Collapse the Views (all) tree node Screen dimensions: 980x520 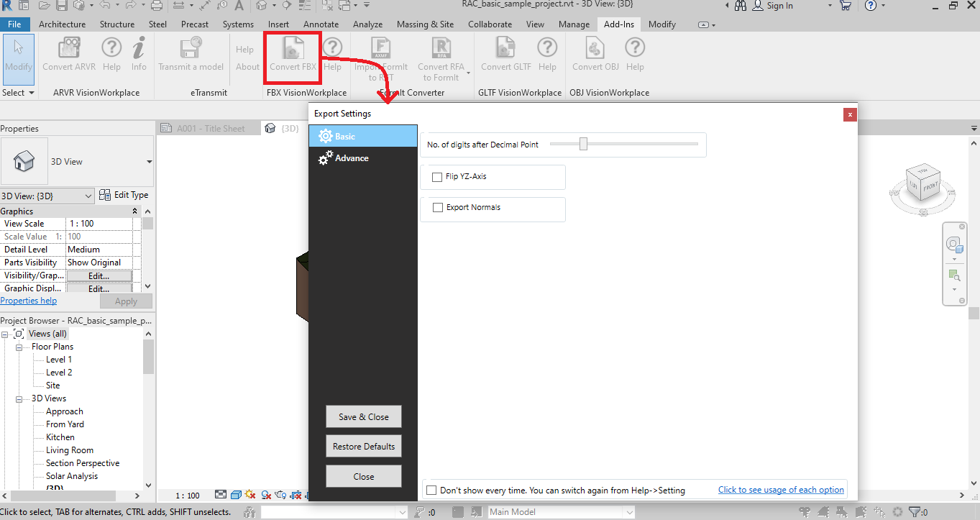coord(6,334)
